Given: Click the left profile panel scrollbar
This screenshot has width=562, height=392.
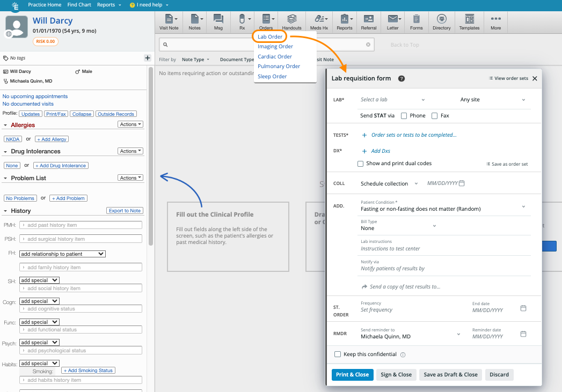Looking at the screenshot, I should click(x=151, y=156).
